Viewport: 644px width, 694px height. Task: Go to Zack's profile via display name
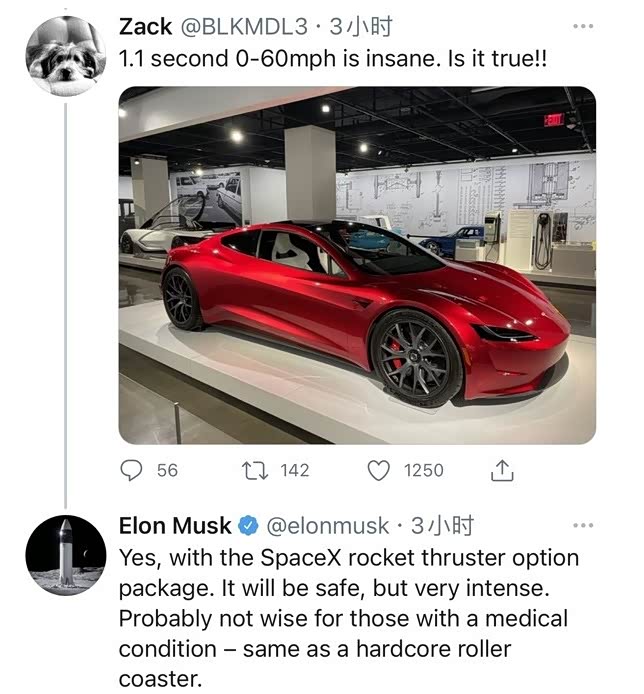144,26
